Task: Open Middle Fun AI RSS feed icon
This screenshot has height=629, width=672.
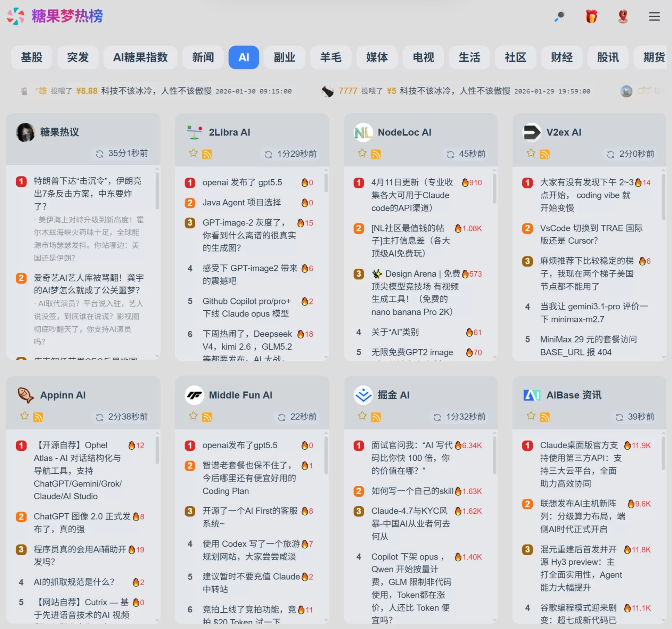Action: pyautogui.click(x=207, y=417)
